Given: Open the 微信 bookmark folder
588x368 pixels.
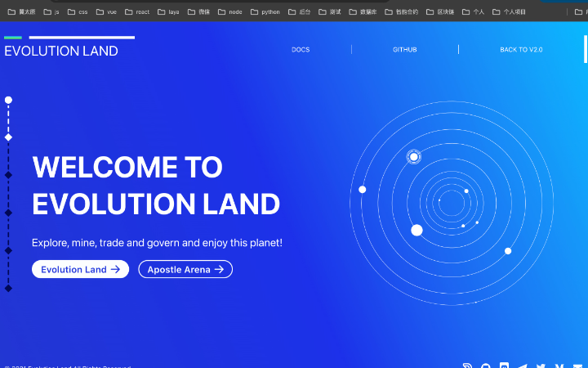Looking at the screenshot, I should [198, 12].
